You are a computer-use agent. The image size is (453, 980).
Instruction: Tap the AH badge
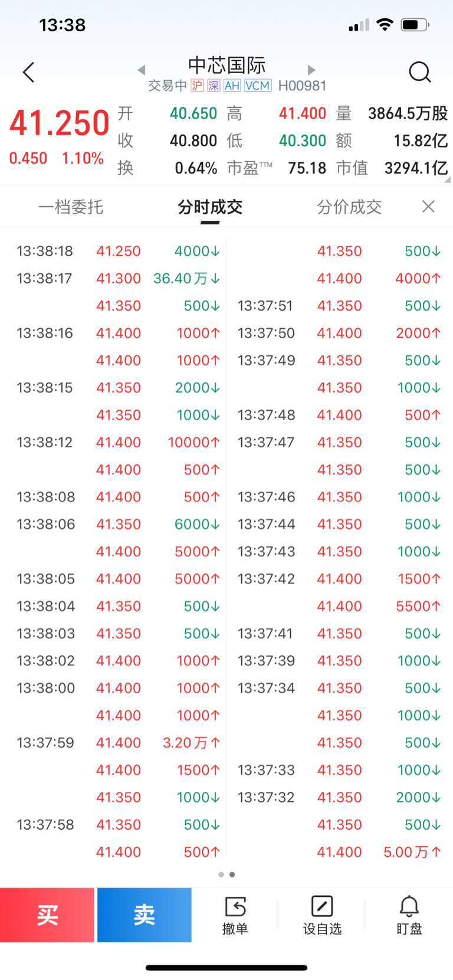coord(232,86)
